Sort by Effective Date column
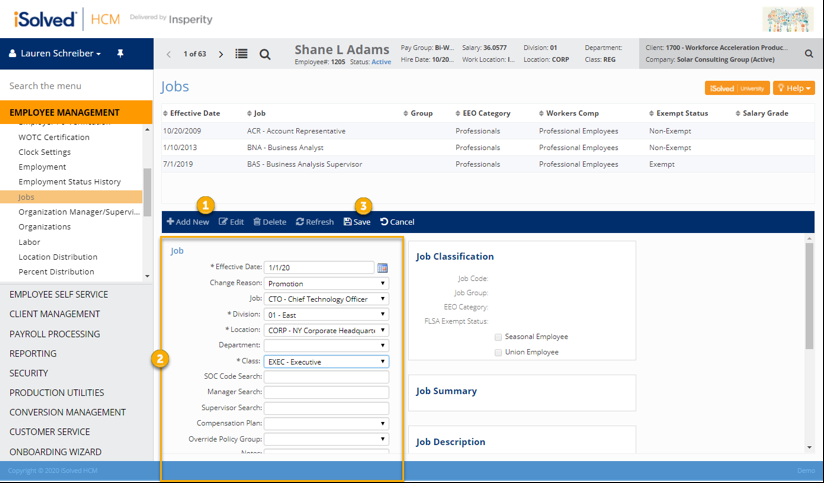 point(192,113)
